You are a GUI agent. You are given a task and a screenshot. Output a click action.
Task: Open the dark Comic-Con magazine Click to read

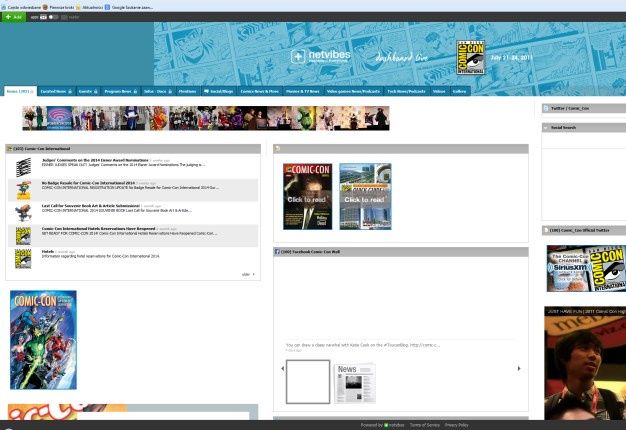click(307, 196)
